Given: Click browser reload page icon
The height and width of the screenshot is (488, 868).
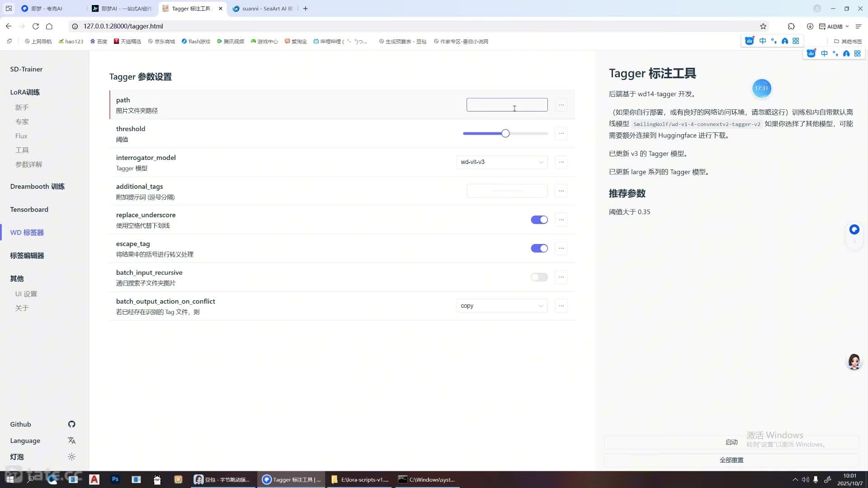Looking at the screenshot, I should tap(36, 26).
